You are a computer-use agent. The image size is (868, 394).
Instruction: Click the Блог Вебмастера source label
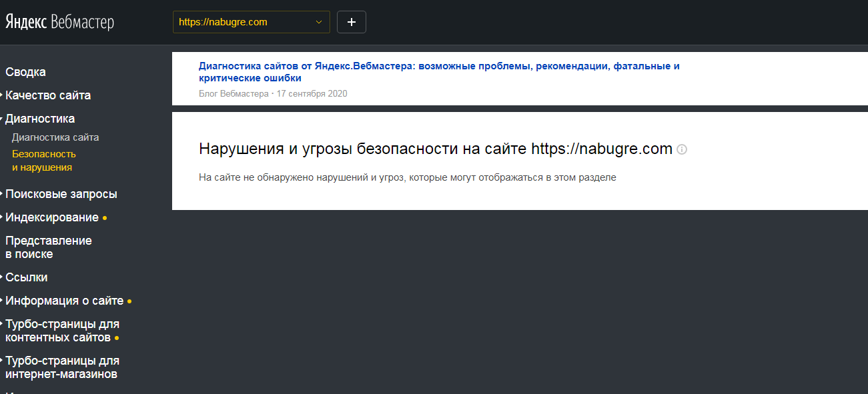[233, 94]
